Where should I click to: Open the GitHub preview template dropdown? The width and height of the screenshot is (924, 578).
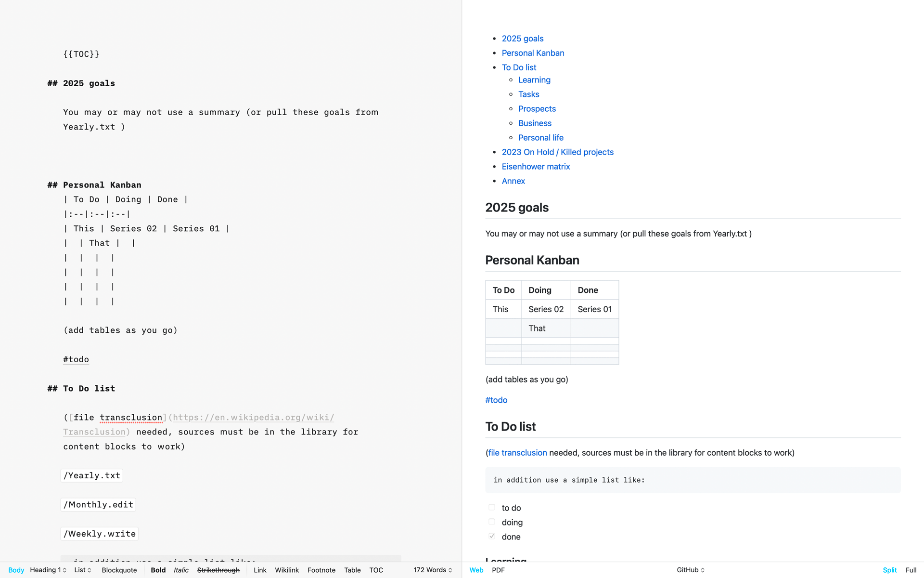click(x=690, y=570)
